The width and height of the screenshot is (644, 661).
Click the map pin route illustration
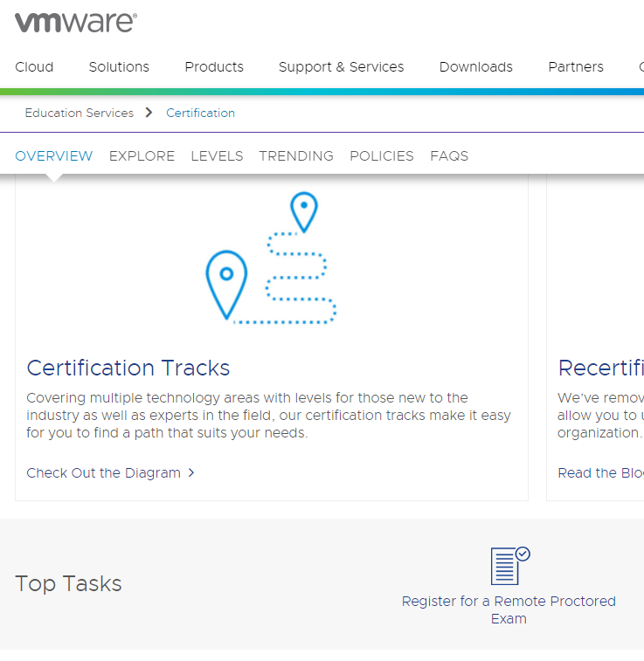click(271, 258)
